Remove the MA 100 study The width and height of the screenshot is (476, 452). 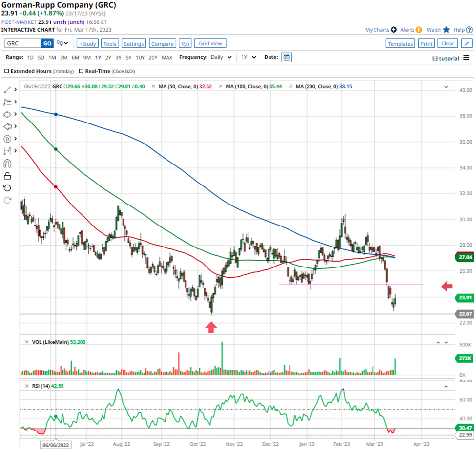pos(221,86)
